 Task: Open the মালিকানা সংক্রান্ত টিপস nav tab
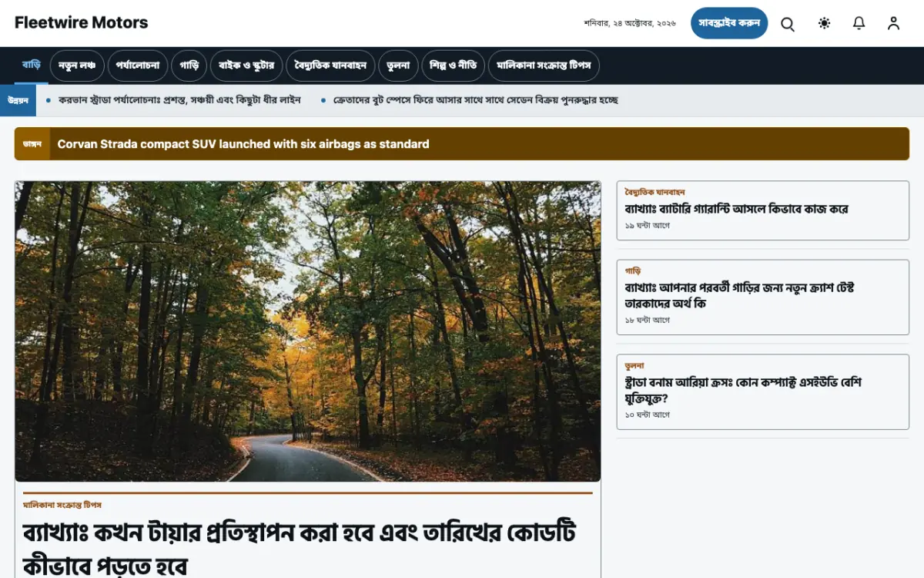pos(544,66)
